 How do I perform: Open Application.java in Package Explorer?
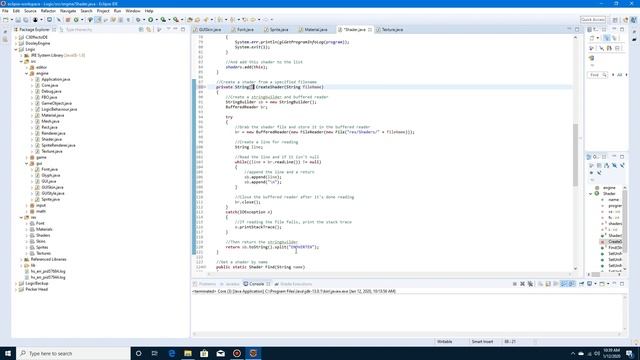click(56, 79)
